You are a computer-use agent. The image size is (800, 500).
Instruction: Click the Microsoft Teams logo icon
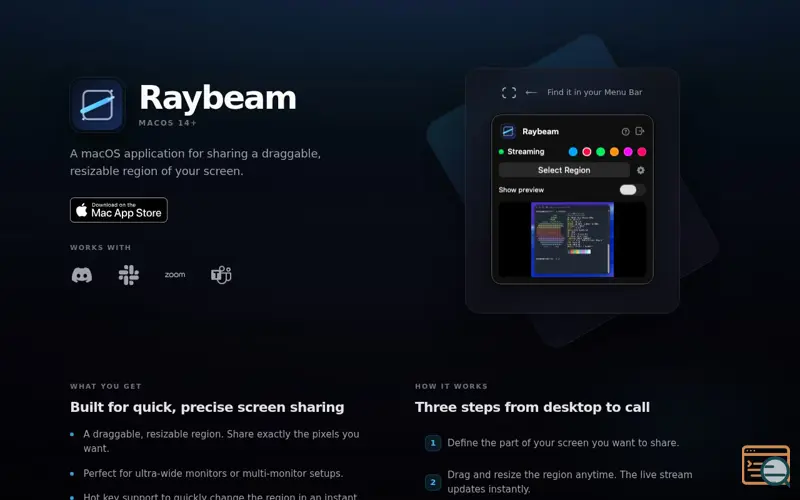pyautogui.click(x=221, y=275)
